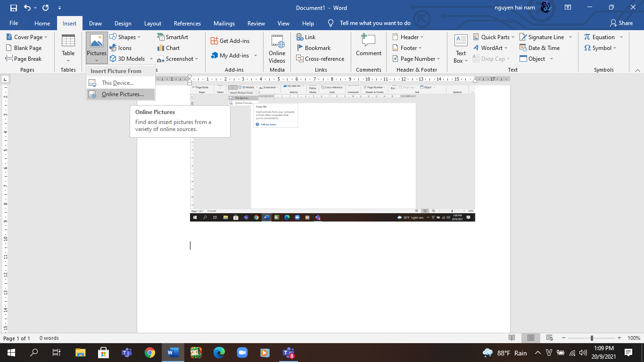Insert Date & Time
The image size is (644, 362).
[x=540, y=48]
